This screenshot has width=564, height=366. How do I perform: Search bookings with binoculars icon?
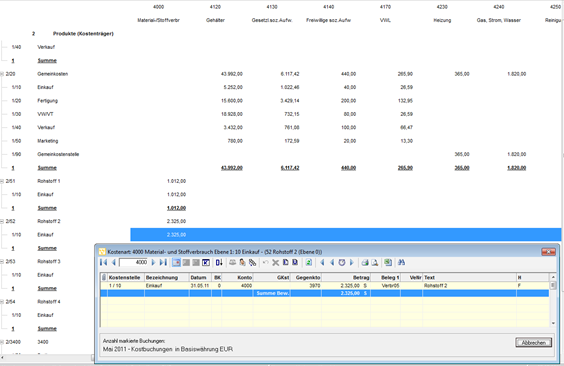[x=401, y=262]
